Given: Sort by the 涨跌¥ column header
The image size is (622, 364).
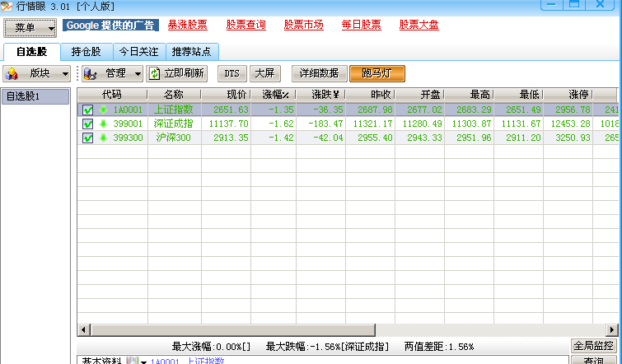Looking at the screenshot, I should tap(320, 95).
